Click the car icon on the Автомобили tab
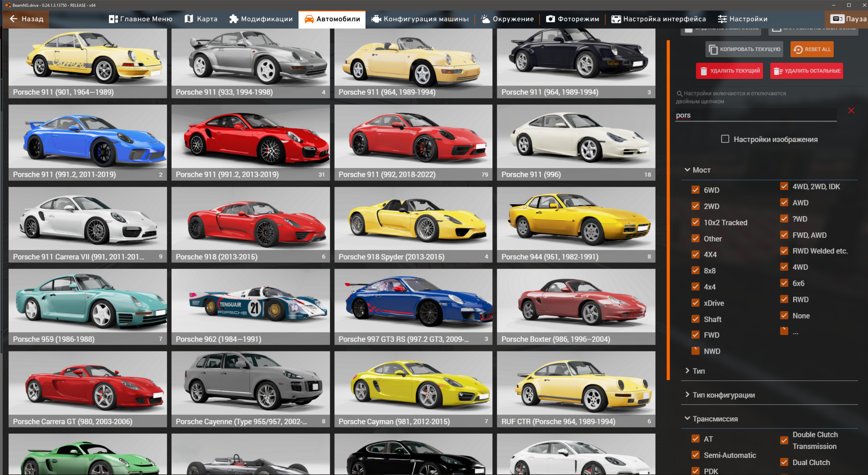The width and height of the screenshot is (868, 475). click(x=309, y=19)
